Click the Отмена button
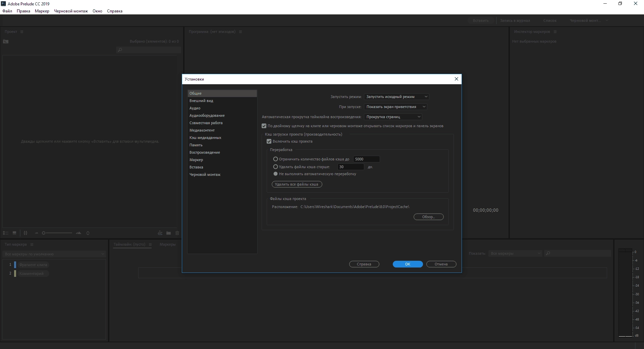The height and width of the screenshot is (349, 644). click(x=441, y=264)
